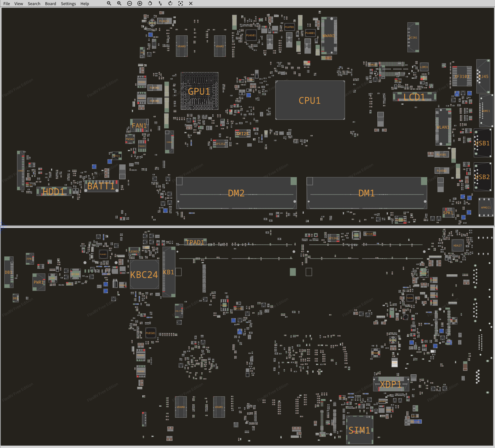Image resolution: width=495 pixels, height=448 pixels.
Task: Click the magnifier zoom-out icon
Action: click(x=109, y=3)
